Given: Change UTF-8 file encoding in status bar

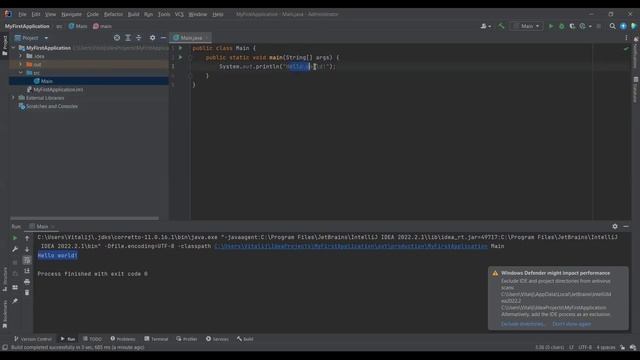Looking at the screenshot, I should (585, 347).
